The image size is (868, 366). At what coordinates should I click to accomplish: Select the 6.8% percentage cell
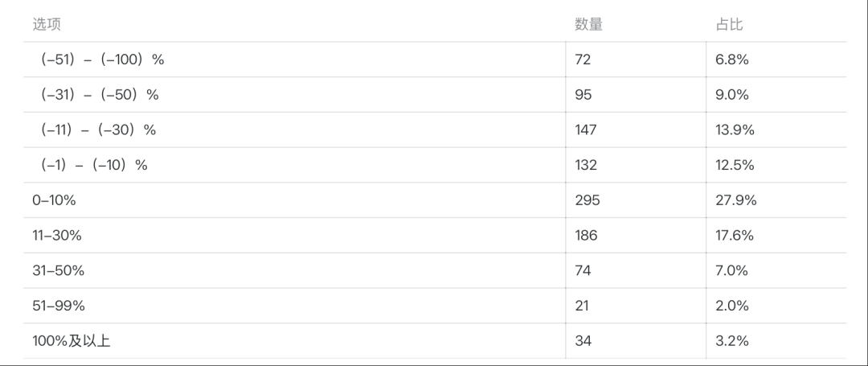click(732, 60)
